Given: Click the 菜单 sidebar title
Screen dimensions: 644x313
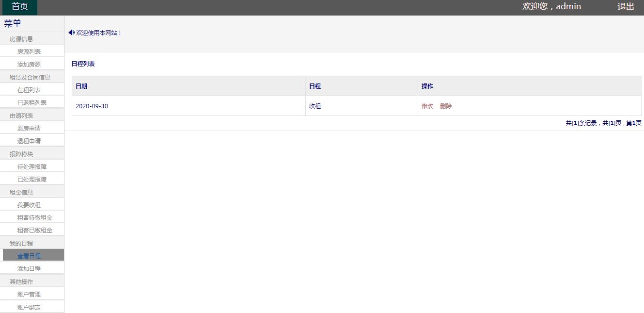Looking at the screenshot, I should (13, 23).
